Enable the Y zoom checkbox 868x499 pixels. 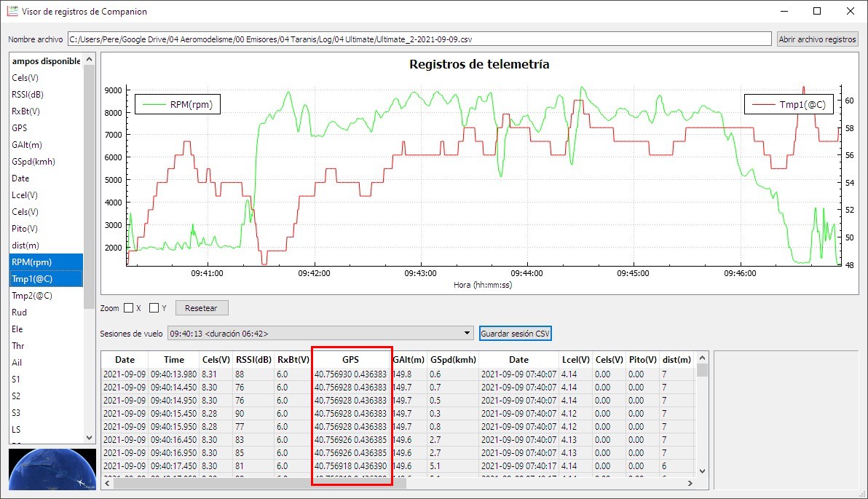tap(154, 308)
